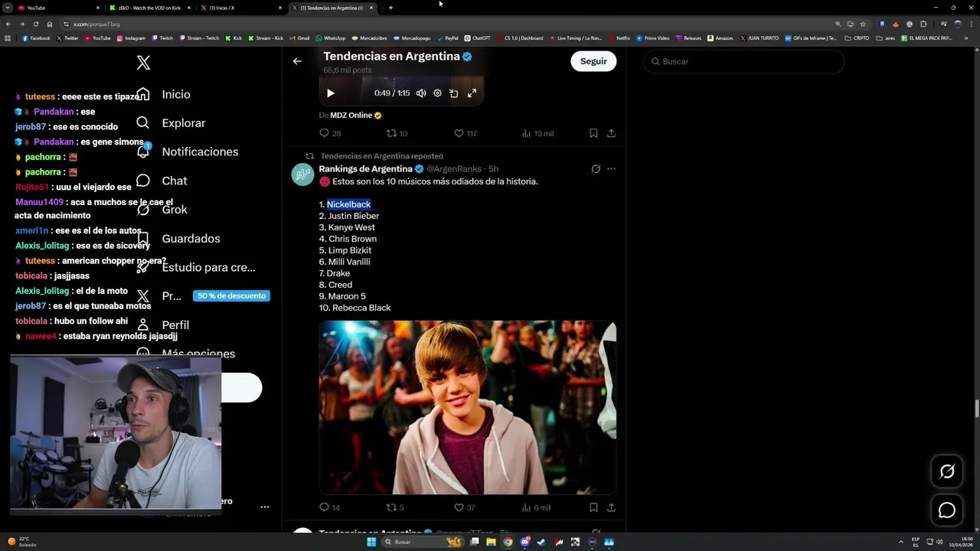The image size is (980, 551).
Task: Mute the video using the volume icon
Action: pyautogui.click(x=421, y=93)
